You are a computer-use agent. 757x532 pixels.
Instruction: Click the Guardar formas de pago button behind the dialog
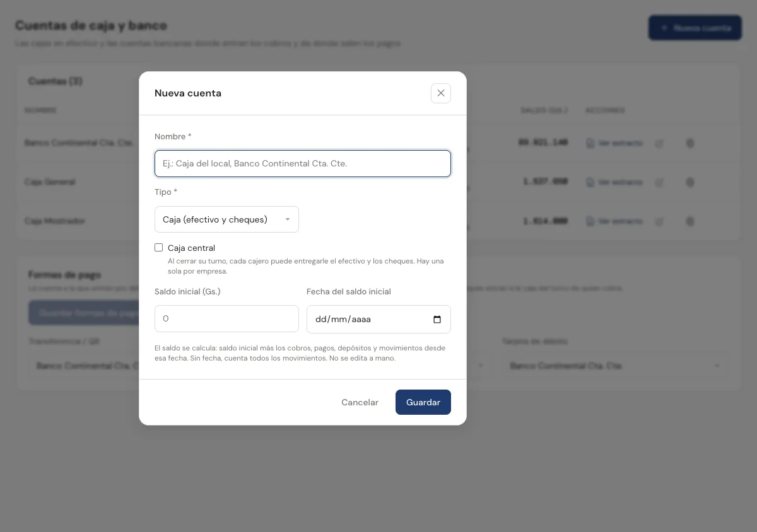point(84,313)
